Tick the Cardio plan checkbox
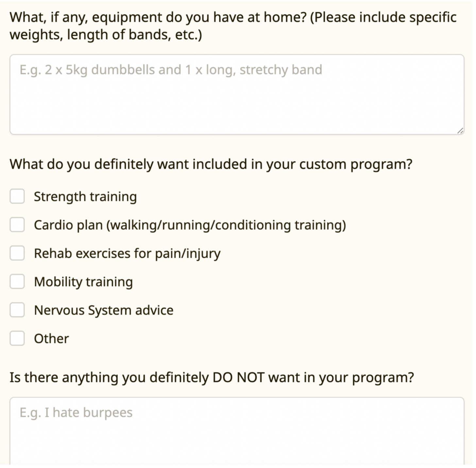 pyautogui.click(x=17, y=225)
